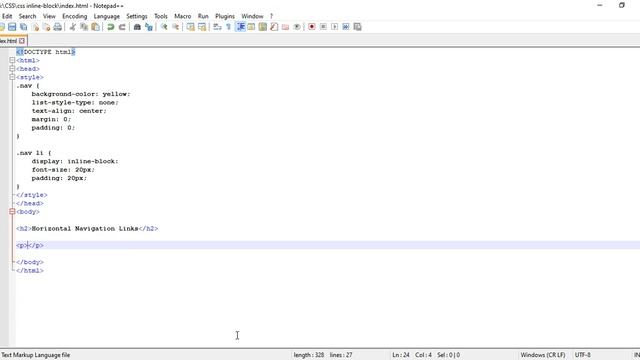640x360 pixels.
Task: Click the Copy toolbar icon
Action: pos(84,27)
